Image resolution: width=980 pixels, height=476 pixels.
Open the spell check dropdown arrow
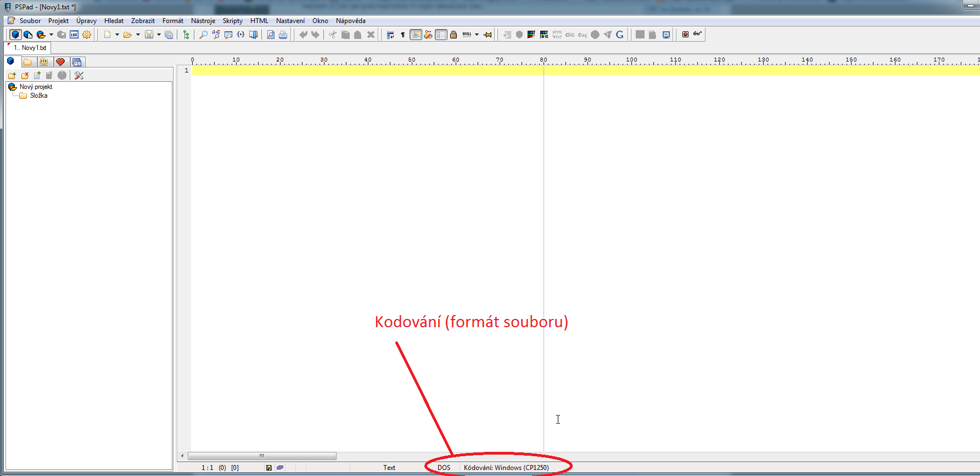pyautogui.click(x=477, y=35)
